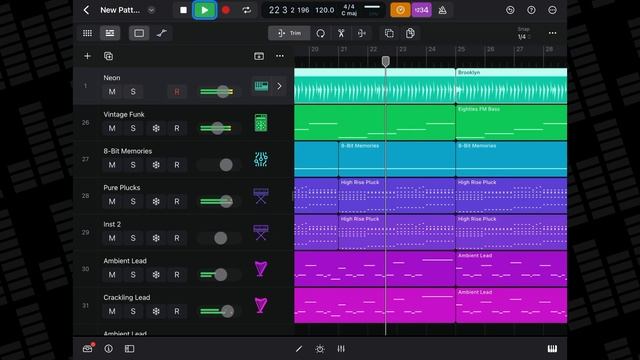
Task: Toggle the single window view button
Action: (139, 33)
